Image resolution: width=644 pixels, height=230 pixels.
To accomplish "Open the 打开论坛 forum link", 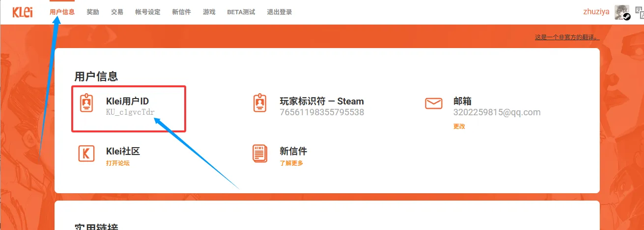I will point(118,163).
